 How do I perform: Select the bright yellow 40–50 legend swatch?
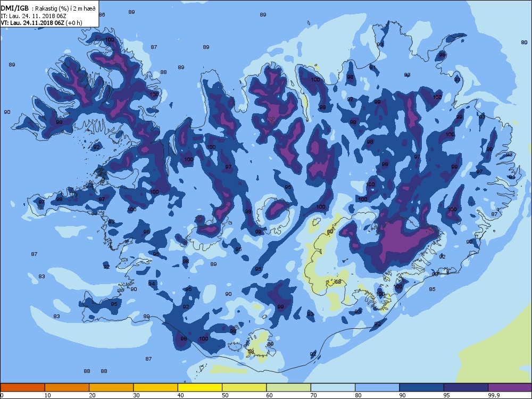(200, 387)
